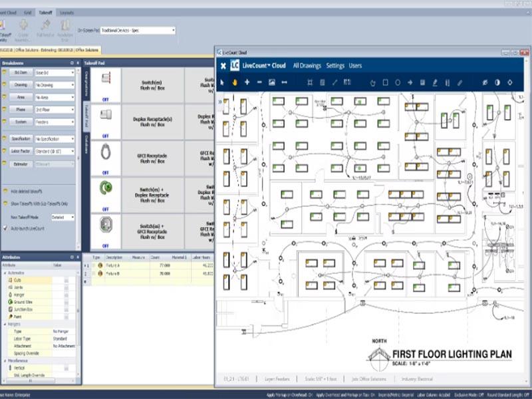
Task: Click the Zoom In plus icon
Action: (247, 81)
